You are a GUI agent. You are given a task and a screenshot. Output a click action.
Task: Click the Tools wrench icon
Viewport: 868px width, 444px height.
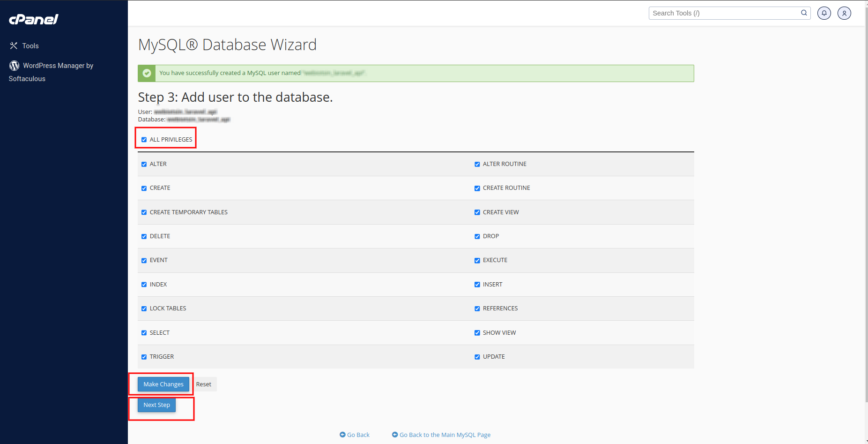pyautogui.click(x=14, y=46)
